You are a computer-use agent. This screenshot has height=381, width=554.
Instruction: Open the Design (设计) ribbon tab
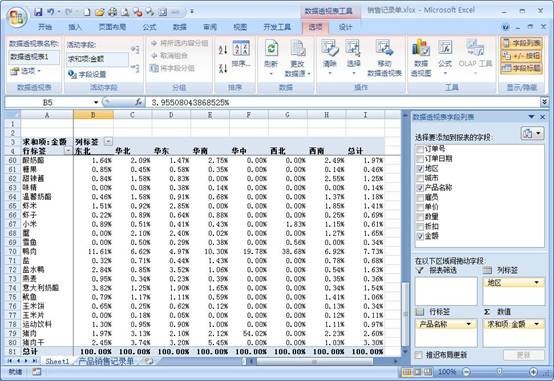coord(345,27)
